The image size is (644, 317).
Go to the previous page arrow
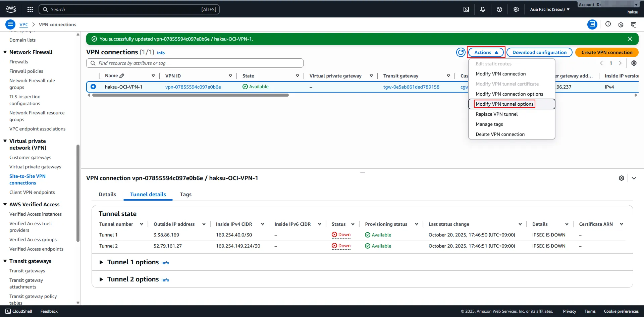click(x=601, y=63)
